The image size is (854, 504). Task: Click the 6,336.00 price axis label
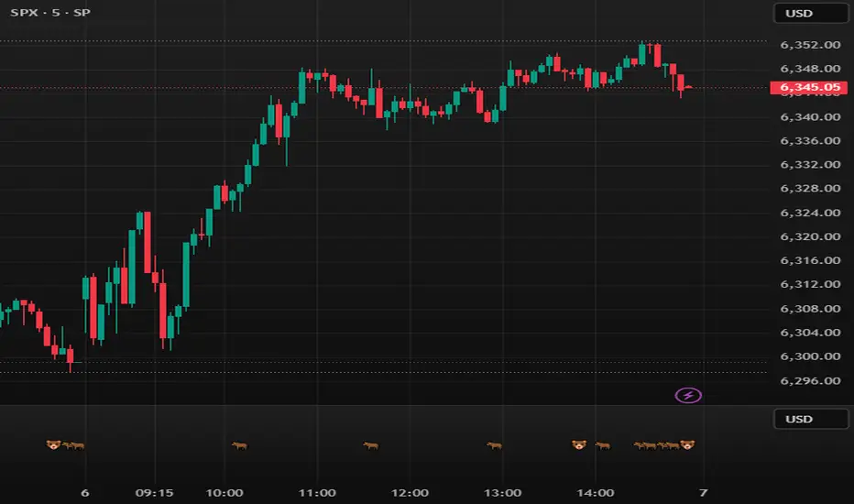[810, 140]
